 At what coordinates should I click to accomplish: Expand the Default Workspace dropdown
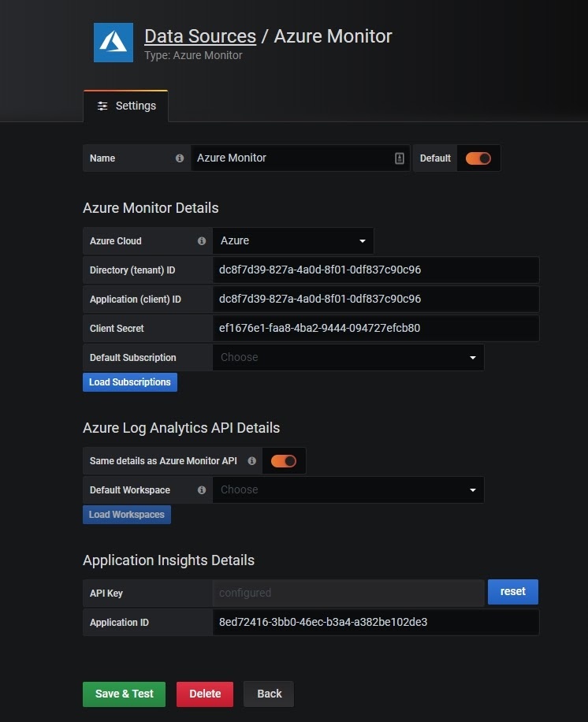pyautogui.click(x=348, y=490)
